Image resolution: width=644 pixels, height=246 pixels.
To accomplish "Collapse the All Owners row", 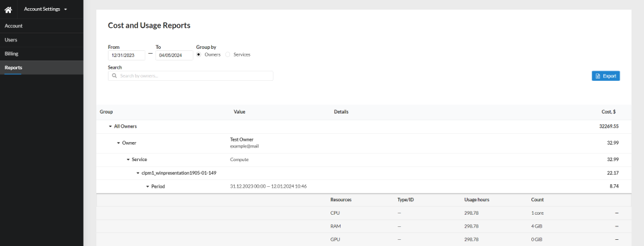I will (110, 126).
